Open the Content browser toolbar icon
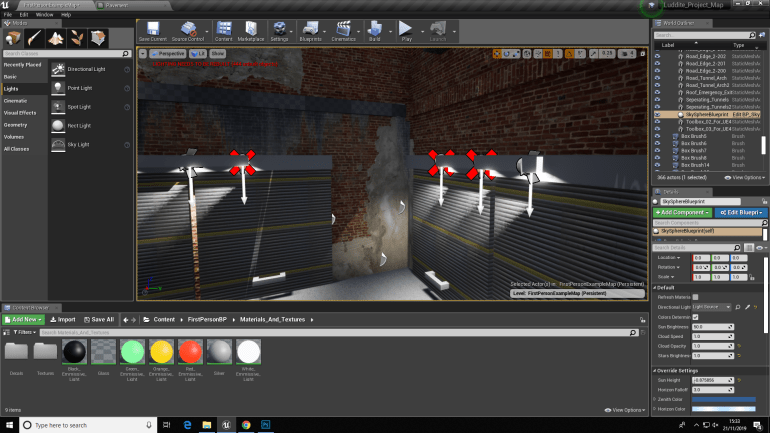The image size is (770, 433). [223, 31]
